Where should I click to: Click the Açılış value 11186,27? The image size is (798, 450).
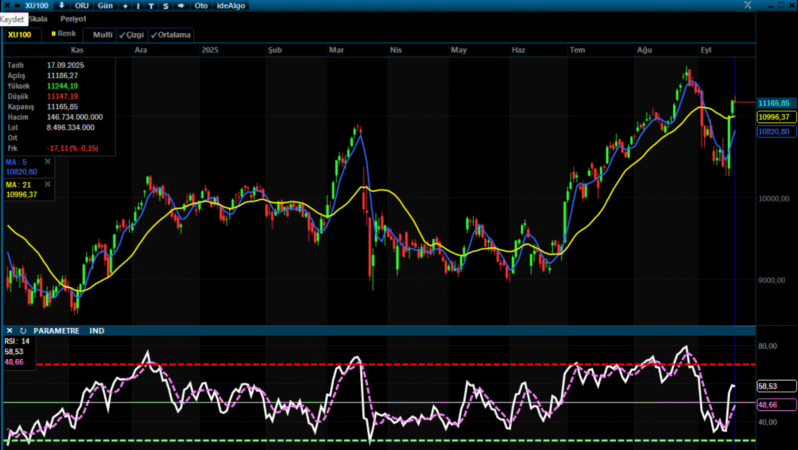click(63, 75)
